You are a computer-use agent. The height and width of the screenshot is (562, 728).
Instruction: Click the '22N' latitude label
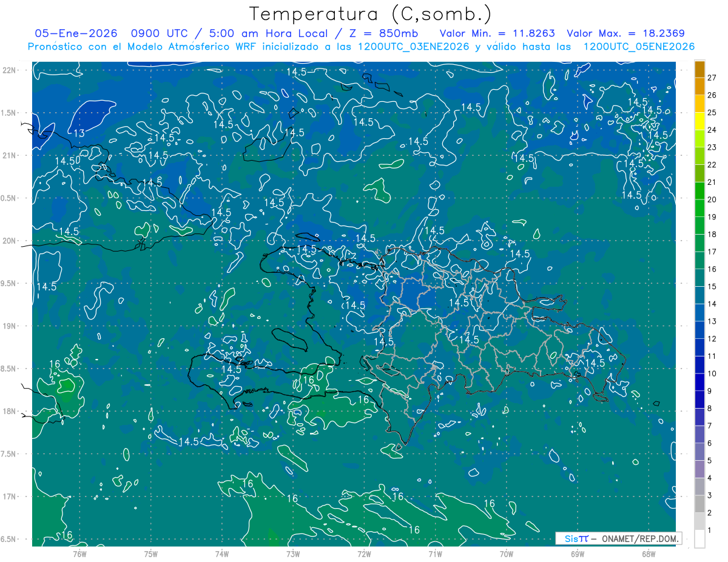pyautogui.click(x=10, y=70)
